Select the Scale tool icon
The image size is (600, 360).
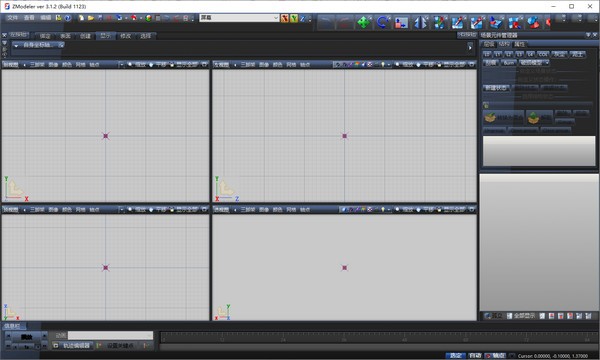(x=401, y=22)
